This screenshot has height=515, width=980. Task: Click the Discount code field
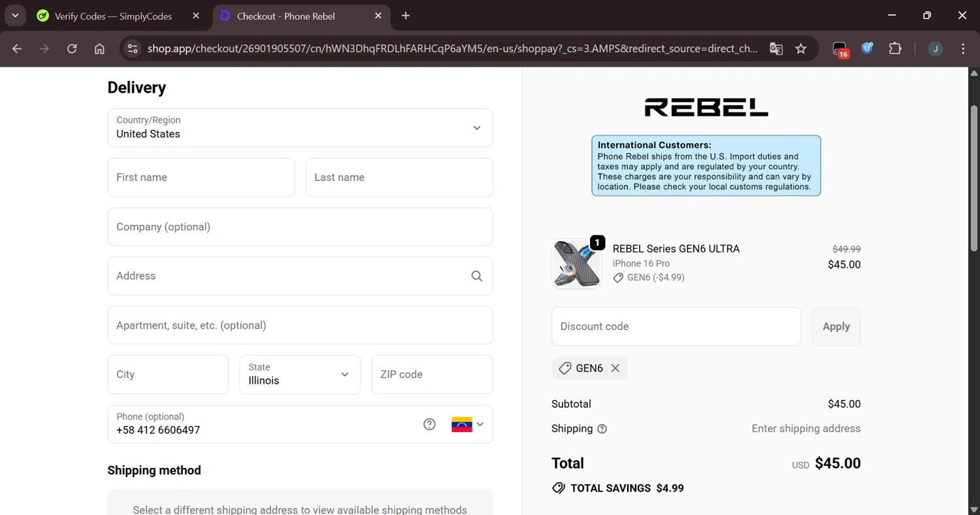pyautogui.click(x=676, y=326)
